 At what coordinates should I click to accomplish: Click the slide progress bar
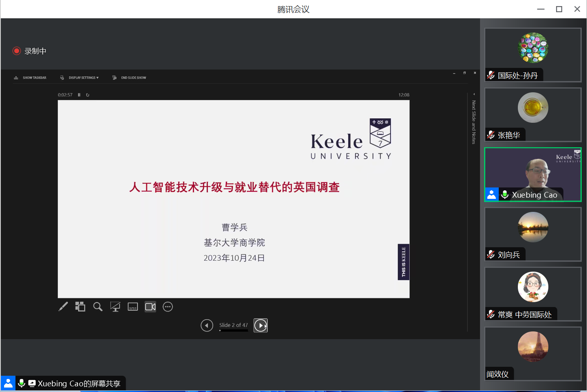click(233, 331)
